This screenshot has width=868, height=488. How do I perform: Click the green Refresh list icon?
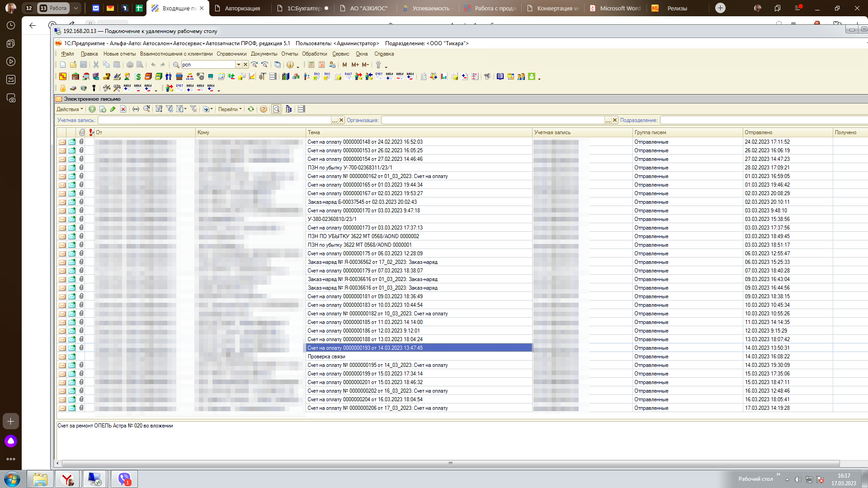251,109
